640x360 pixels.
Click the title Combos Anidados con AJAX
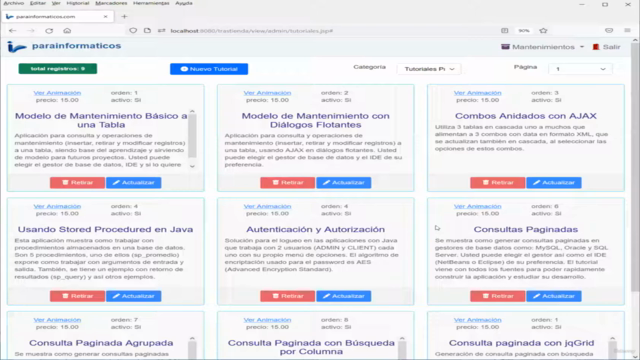(x=526, y=116)
